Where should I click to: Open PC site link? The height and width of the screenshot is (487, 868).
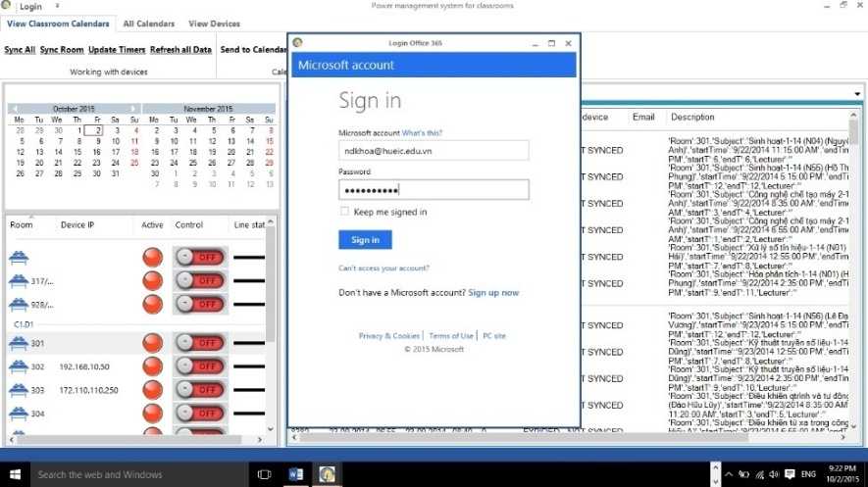(494, 335)
